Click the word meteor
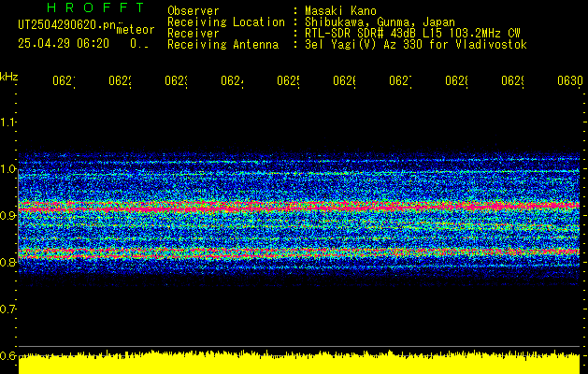The image size is (588, 374). pos(136,30)
